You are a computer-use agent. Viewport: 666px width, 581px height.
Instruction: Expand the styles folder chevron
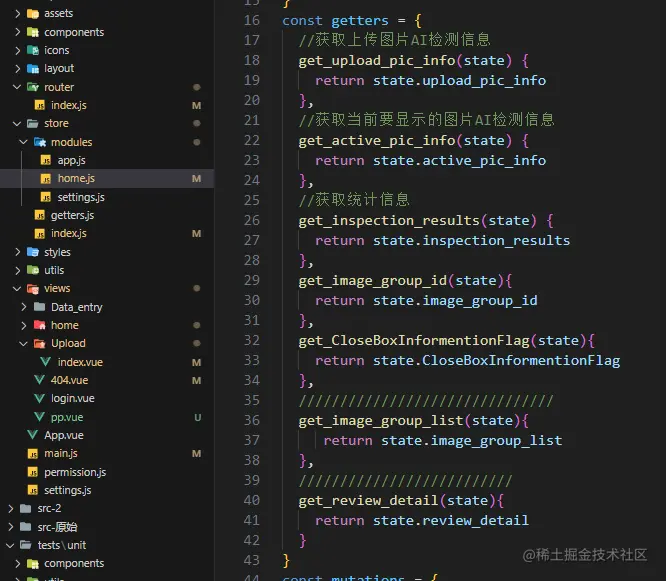[17, 252]
